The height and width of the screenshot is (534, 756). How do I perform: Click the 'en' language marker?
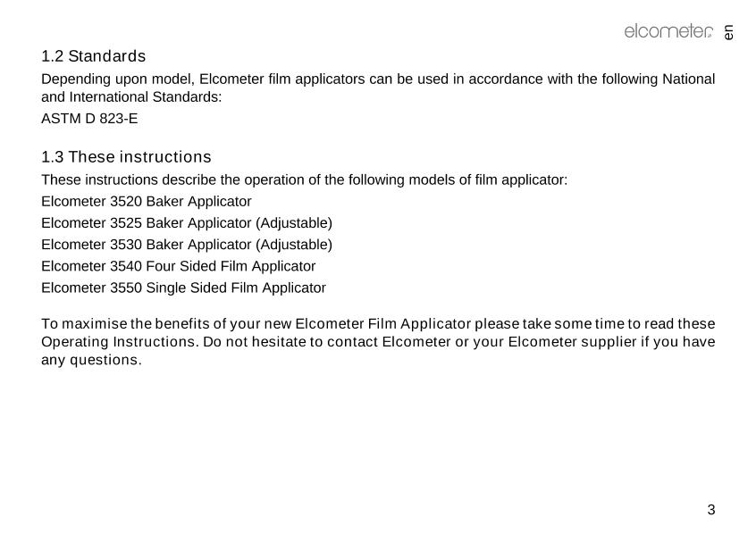click(x=728, y=32)
